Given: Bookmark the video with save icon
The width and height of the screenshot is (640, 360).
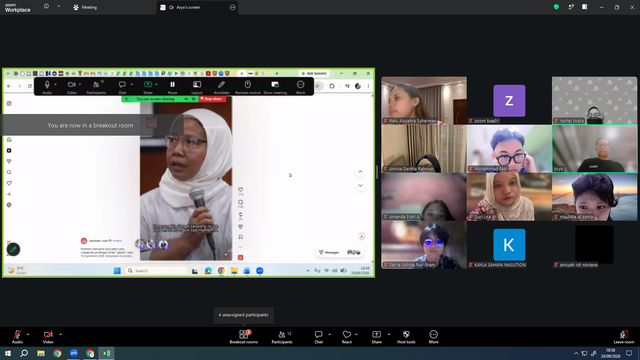Looking at the screenshot, I should [x=240, y=237].
